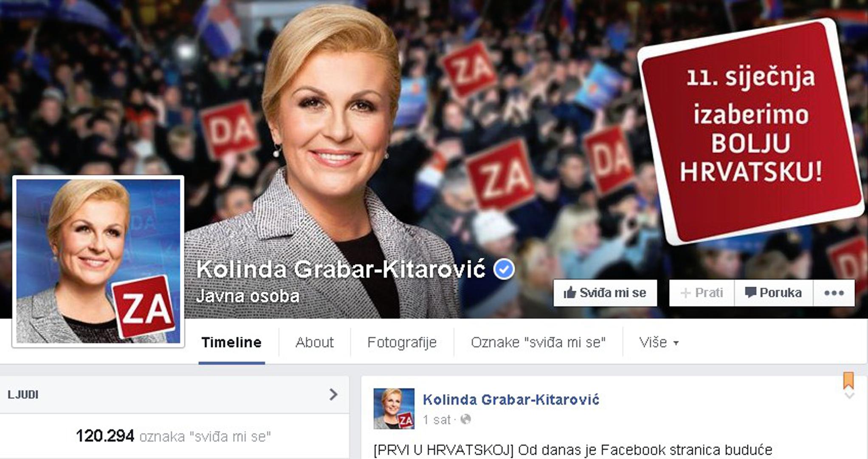Open the About tab
Viewport: 868px width, 459px height.
(315, 343)
